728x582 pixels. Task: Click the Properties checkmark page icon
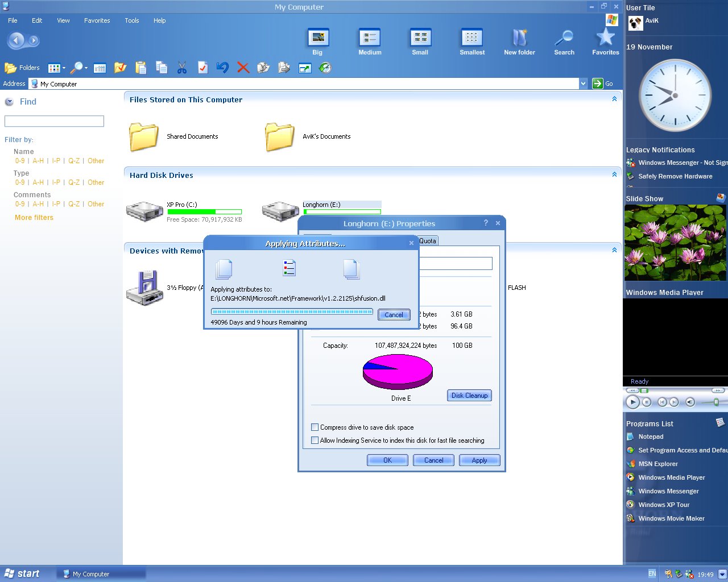coord(202,68)
